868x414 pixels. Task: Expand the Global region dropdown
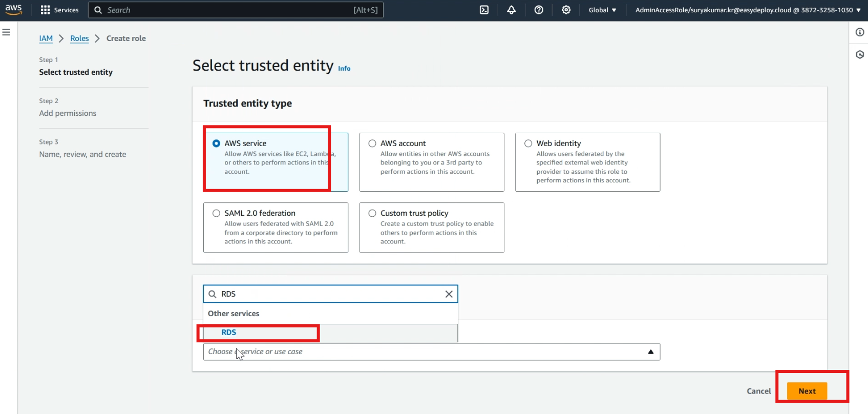[602, 10]
